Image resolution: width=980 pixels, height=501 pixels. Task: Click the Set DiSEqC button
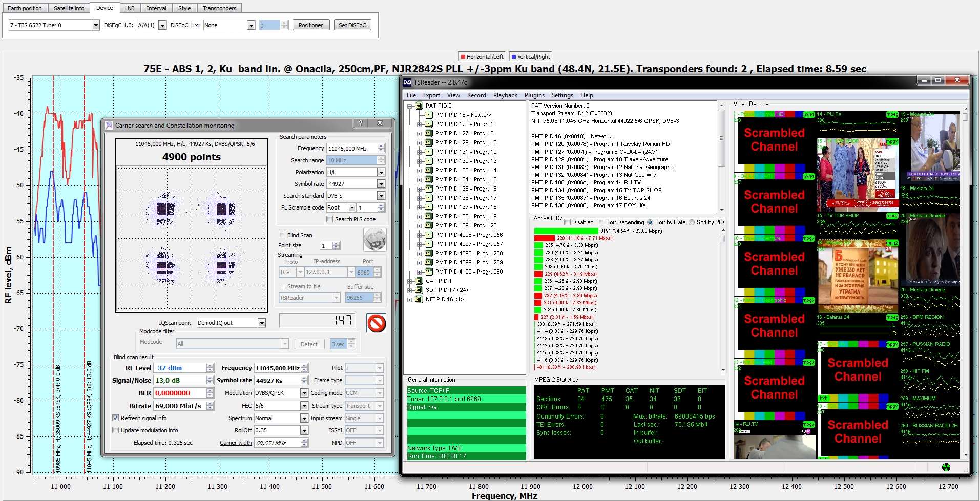352,25
